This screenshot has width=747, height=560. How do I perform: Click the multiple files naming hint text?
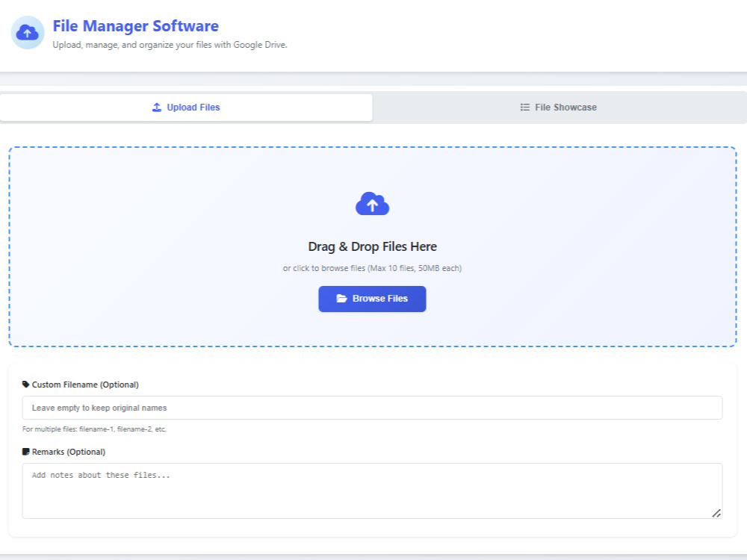94,429
